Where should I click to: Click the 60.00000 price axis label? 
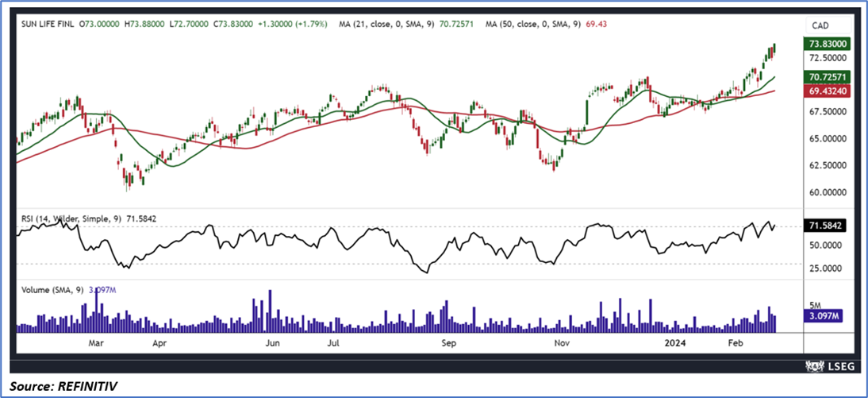(828, 192)
